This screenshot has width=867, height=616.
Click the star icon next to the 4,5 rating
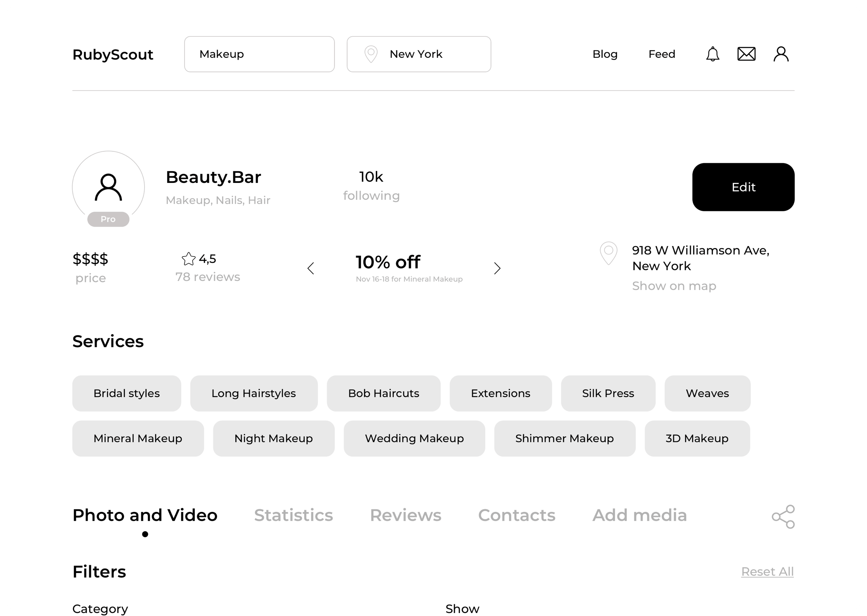point(189,258)
